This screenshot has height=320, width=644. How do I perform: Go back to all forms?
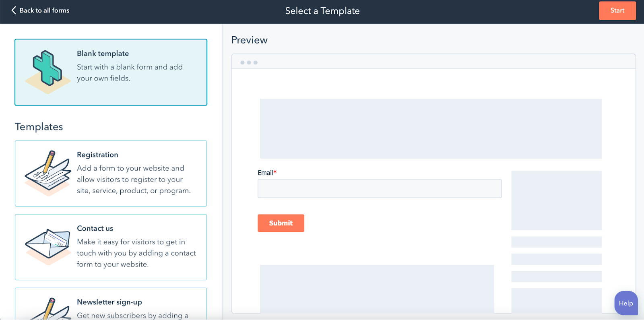click(44, 10)
